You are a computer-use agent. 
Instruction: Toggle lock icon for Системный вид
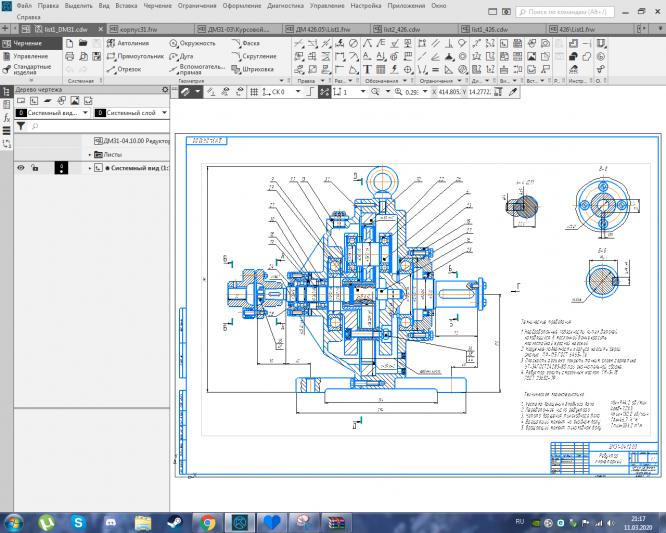pos(35,168)
